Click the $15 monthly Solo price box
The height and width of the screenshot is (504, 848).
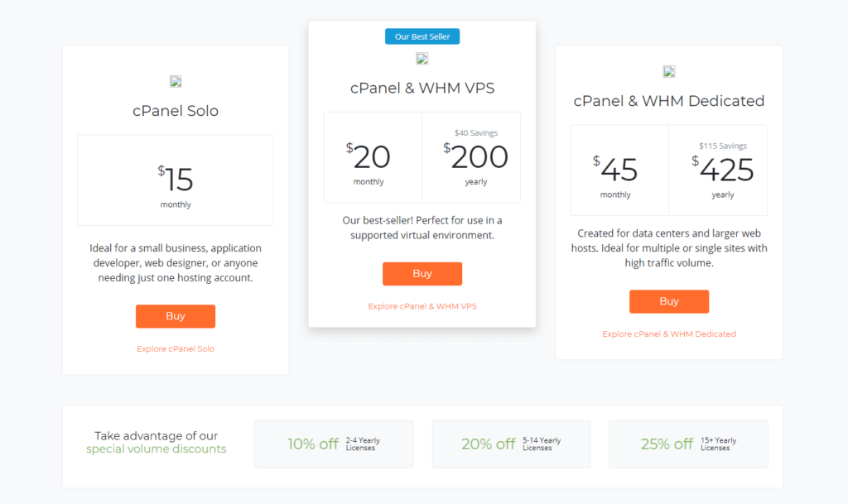(x=176, y=180)
